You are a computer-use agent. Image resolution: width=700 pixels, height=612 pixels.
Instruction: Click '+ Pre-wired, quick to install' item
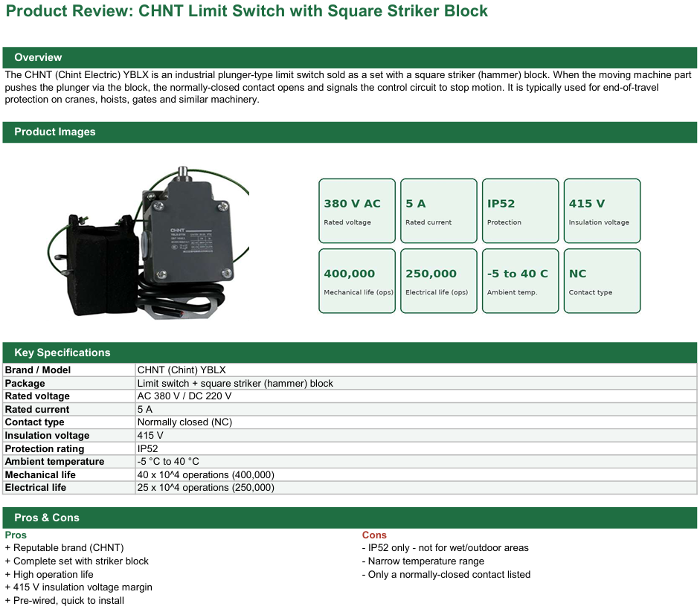click(65, 601)
